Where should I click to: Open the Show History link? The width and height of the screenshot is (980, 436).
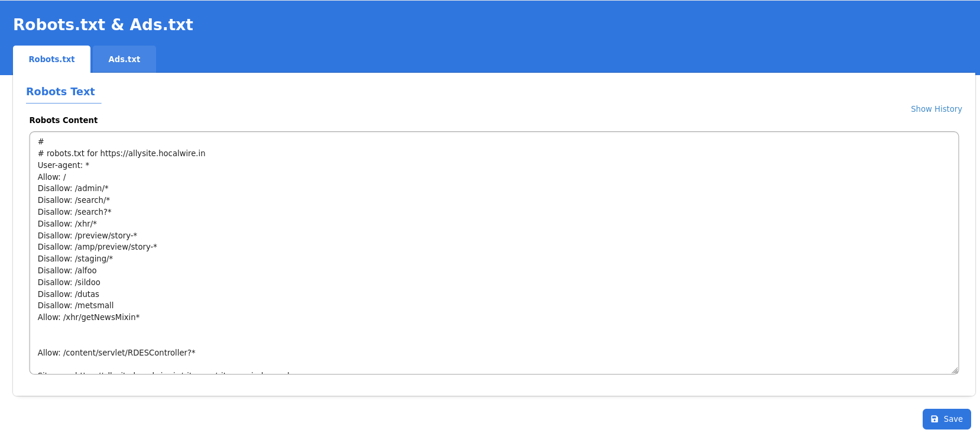point(936,109)
